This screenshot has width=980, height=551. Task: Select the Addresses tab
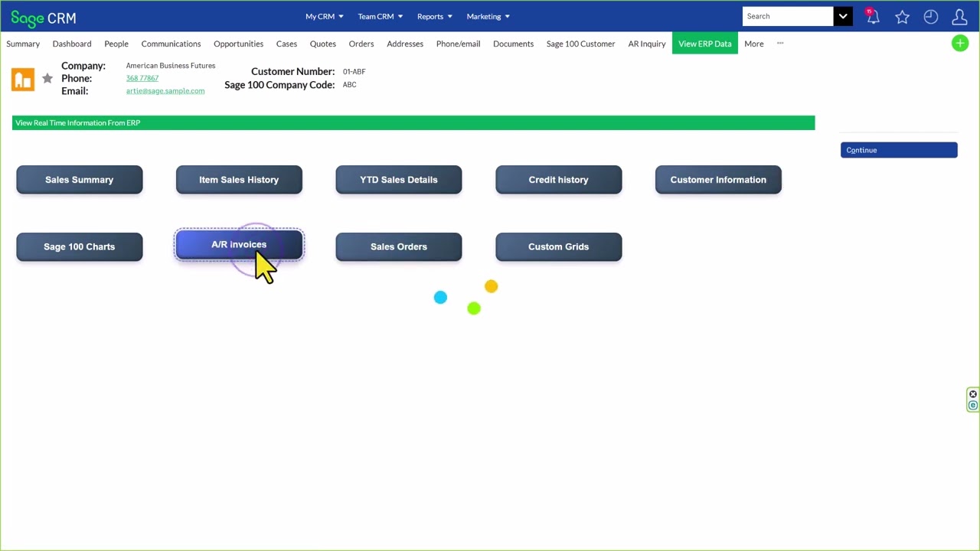click(x=405, y=44)
